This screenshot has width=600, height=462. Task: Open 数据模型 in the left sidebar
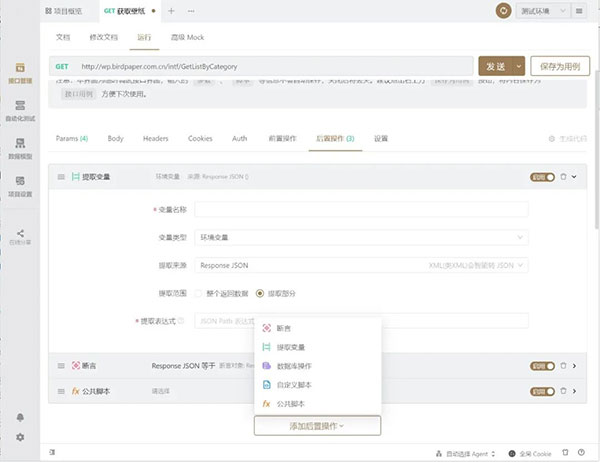[x=20, y=147]
